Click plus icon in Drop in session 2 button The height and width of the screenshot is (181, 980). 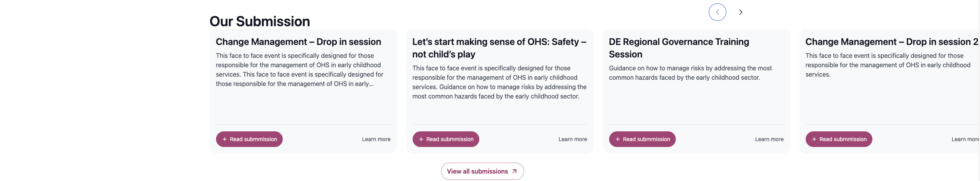tap(814, 139)
